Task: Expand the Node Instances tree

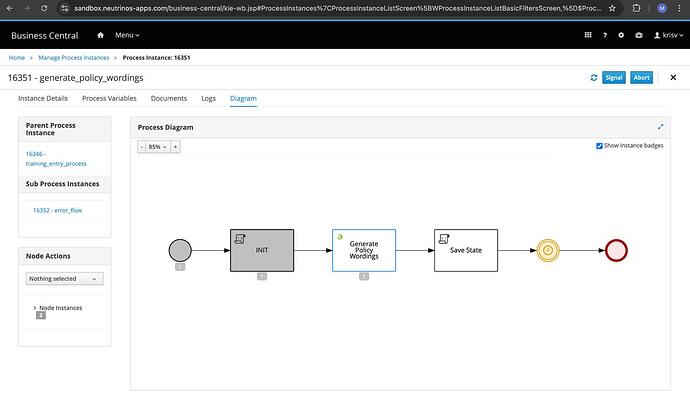Action: coord(35,308)
